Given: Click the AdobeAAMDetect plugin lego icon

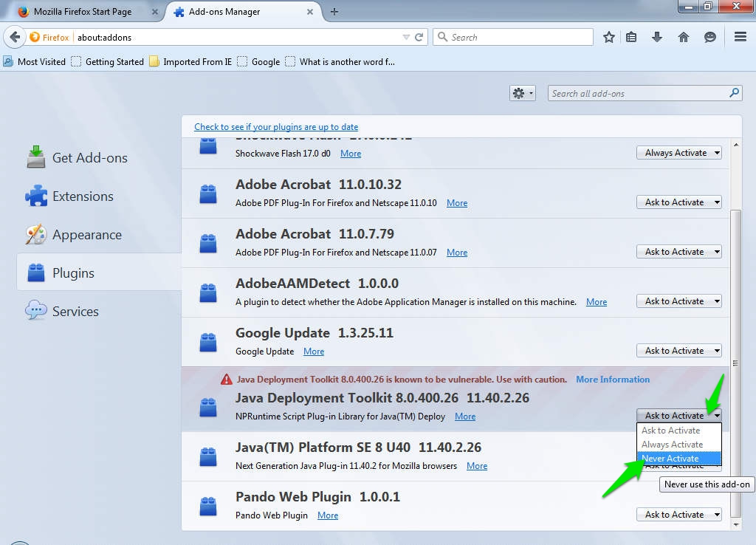Looking at the screenshot, I should 208,292.
